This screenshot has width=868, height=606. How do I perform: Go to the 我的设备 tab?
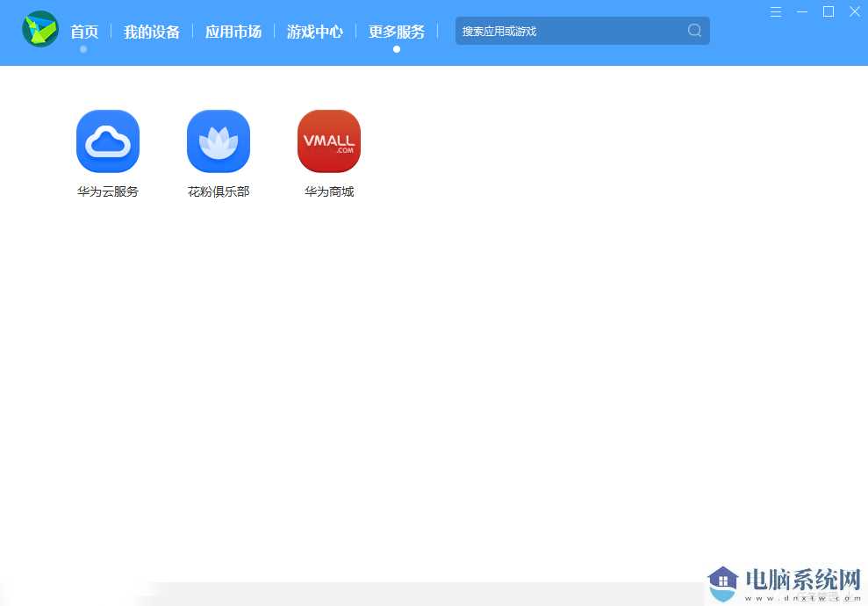[x=152, y=32]
